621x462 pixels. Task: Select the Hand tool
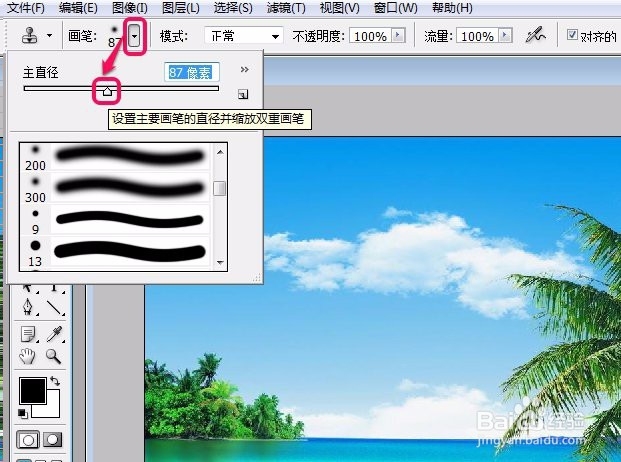click(27, 356)
